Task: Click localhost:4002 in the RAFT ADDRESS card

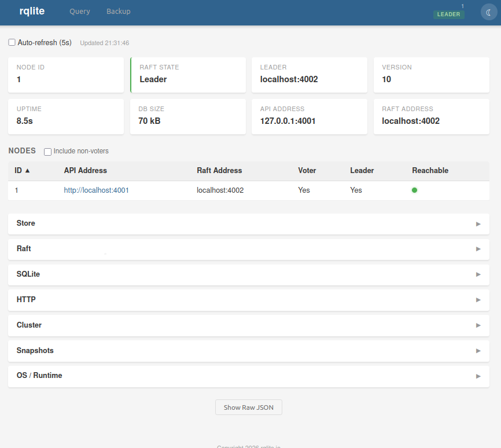Action: pos(411,121)
